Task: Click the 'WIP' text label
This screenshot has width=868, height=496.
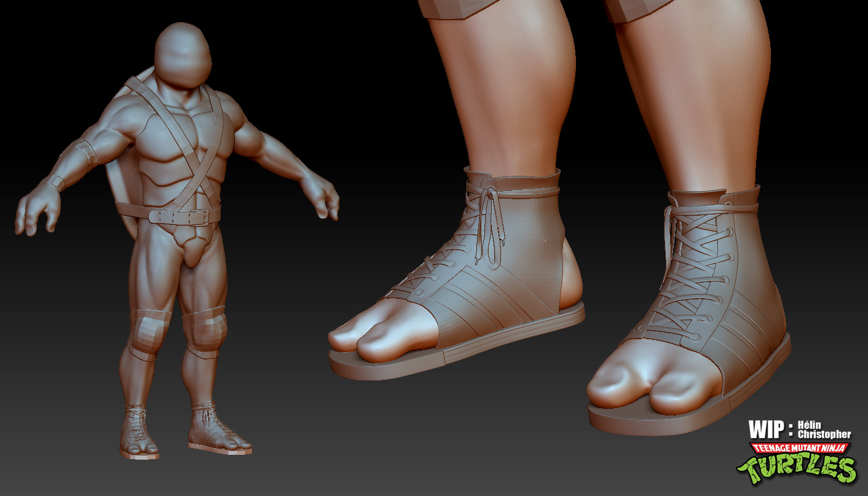Action: (767, 429)
